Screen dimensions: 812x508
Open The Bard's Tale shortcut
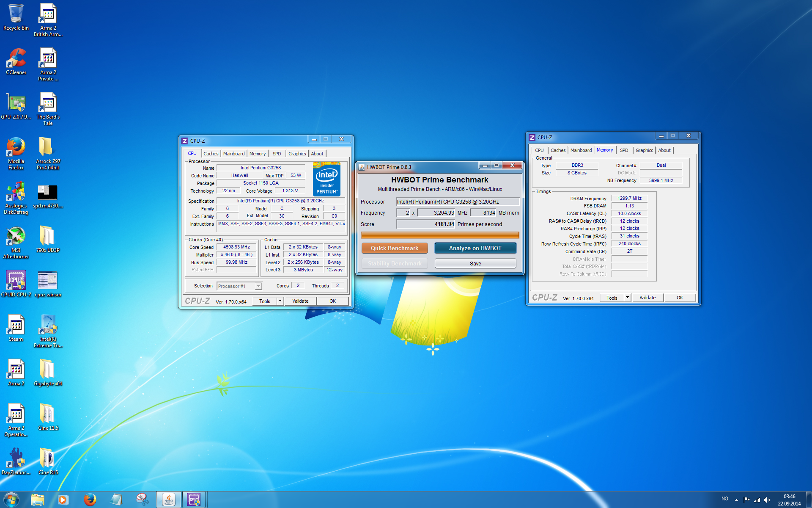(x=48, y=109)
